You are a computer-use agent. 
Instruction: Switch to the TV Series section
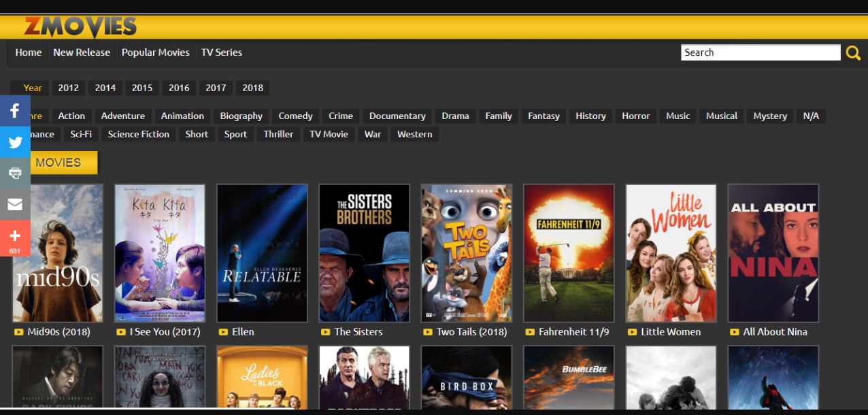click(x=221, y=52)
